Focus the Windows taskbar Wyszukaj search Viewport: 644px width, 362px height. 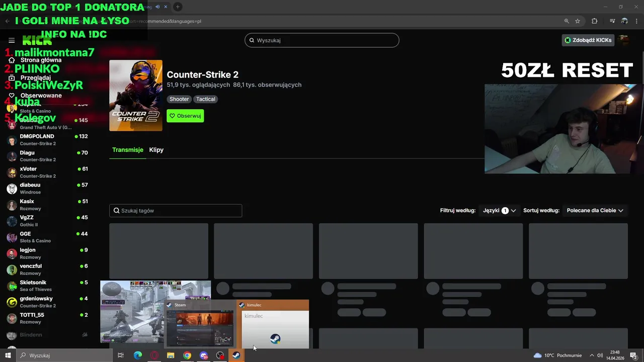tap(64, 355)
